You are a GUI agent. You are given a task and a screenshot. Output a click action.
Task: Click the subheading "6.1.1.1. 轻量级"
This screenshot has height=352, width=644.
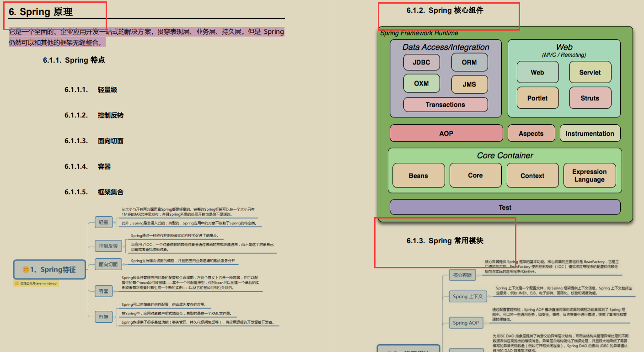coord(91,90)
